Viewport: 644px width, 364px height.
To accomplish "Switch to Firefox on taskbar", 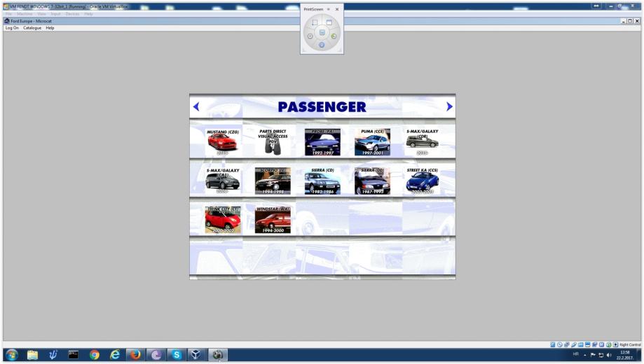I will pos(135,355).
